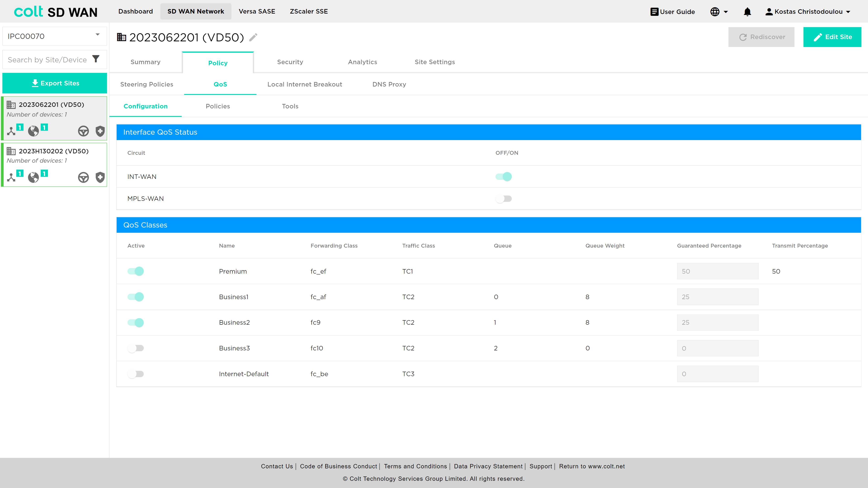This screenshot has height=488, width=868.
Task: Switch to QoS Policies tab
Action: (x=218, y=106)
